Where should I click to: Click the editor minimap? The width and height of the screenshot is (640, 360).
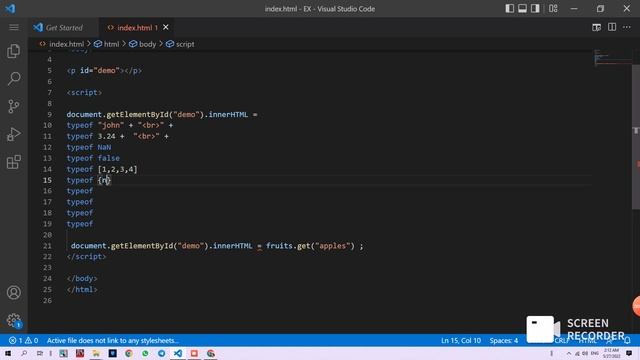pos(612,57)
